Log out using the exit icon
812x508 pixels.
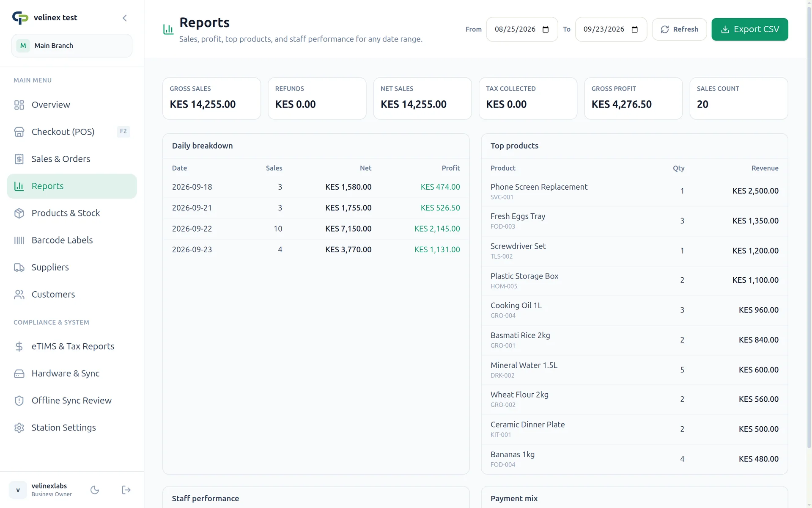click(126, 490)
